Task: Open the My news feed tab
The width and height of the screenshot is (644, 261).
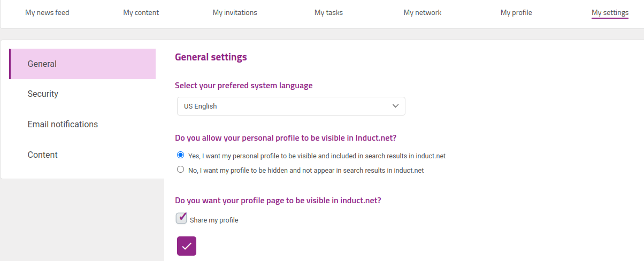Action: 47,12
